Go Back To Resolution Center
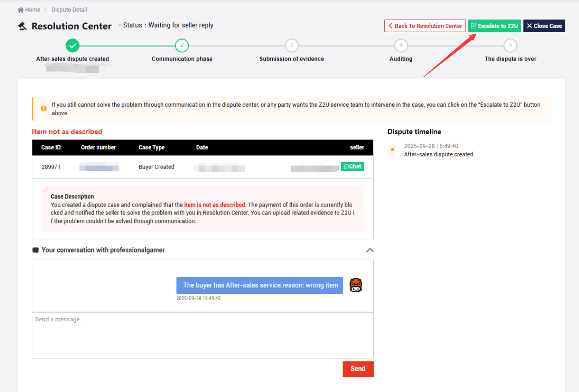 pos(425,26)
